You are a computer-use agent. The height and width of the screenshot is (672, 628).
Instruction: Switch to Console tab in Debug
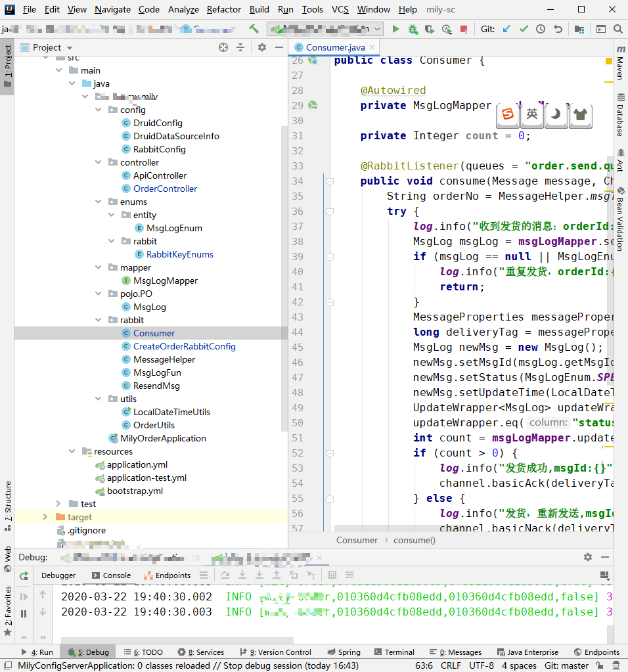[111, 575]
